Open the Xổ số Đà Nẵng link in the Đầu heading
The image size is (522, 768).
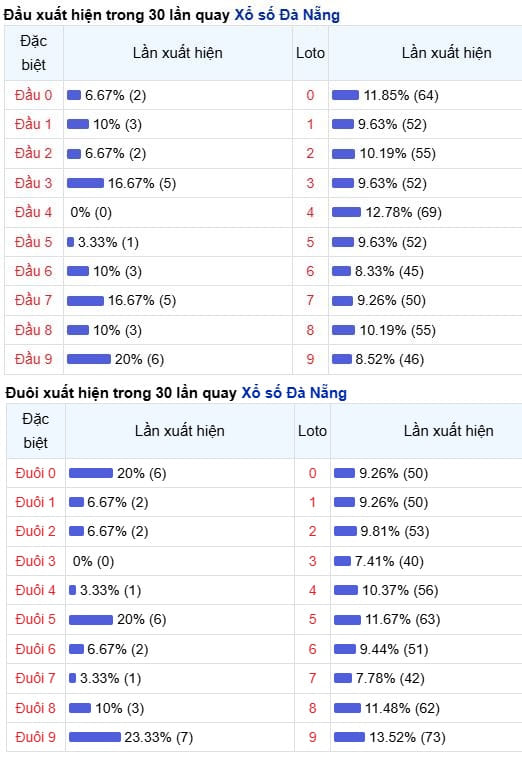click(x=287, y=15)
